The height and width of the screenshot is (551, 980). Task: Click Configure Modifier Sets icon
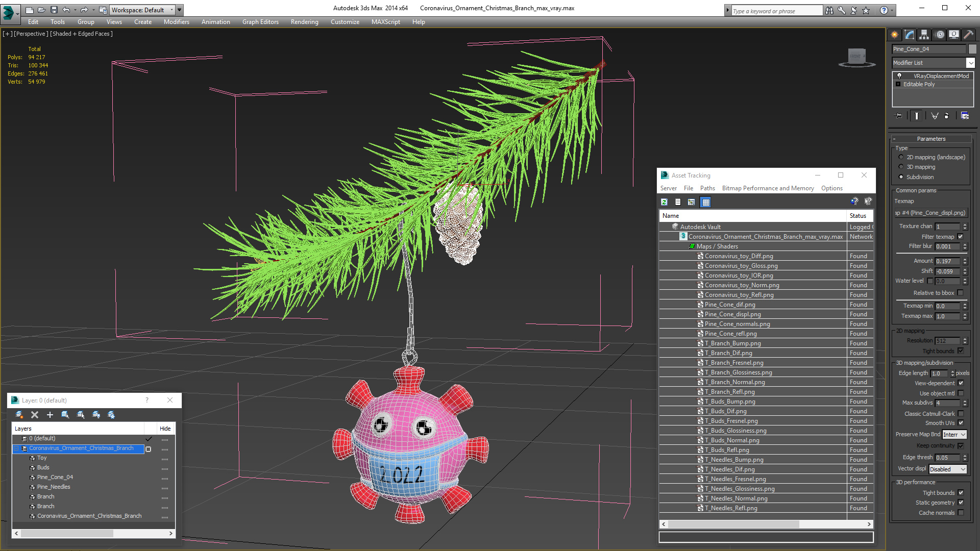[x=965, y=116]
